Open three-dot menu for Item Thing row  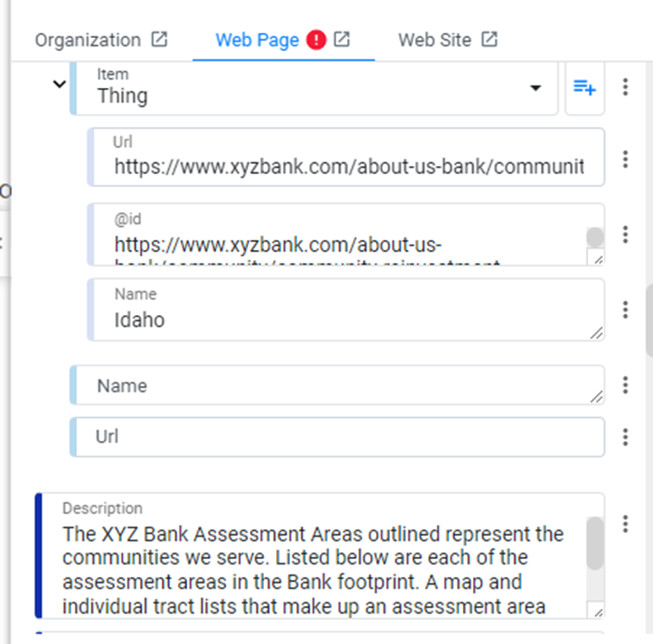point(625,87)
